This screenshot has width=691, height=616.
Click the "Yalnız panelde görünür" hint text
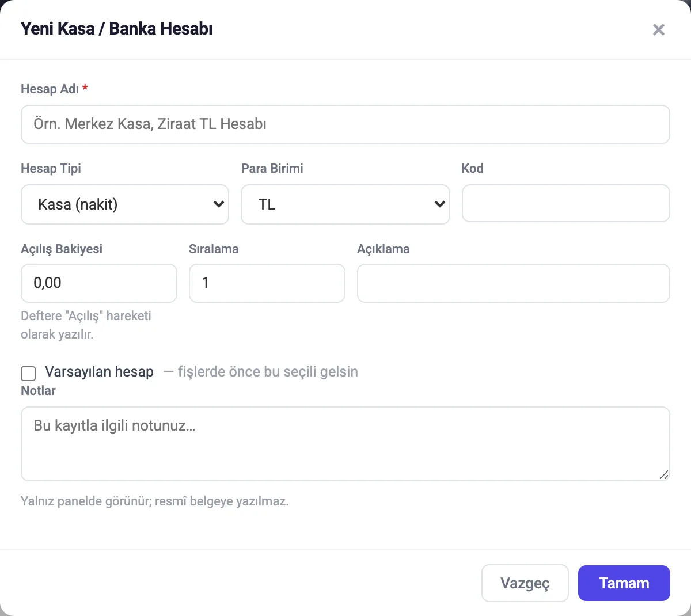154,501
